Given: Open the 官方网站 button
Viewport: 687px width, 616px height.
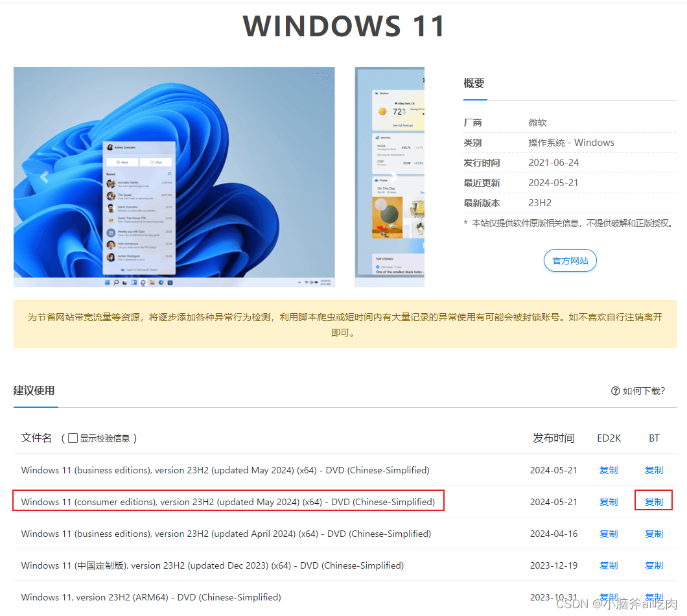Looking at the screenshot, I should coord(570,261).
